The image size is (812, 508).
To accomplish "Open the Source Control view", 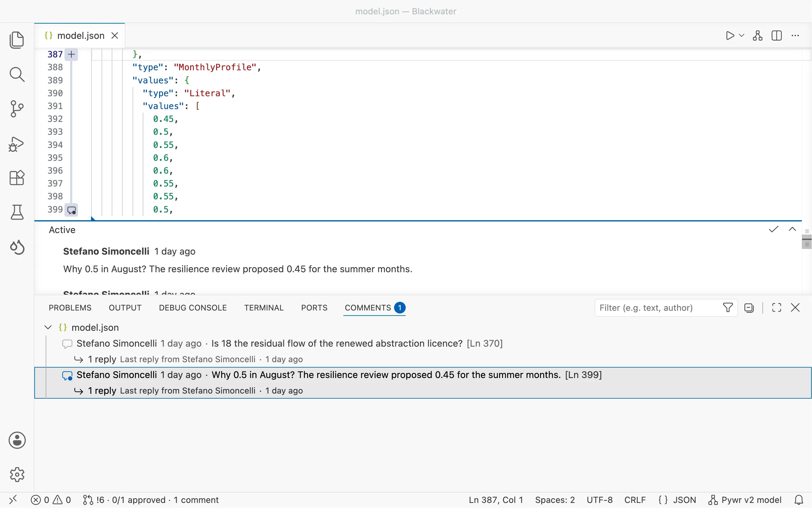I will tap(17, 109).
